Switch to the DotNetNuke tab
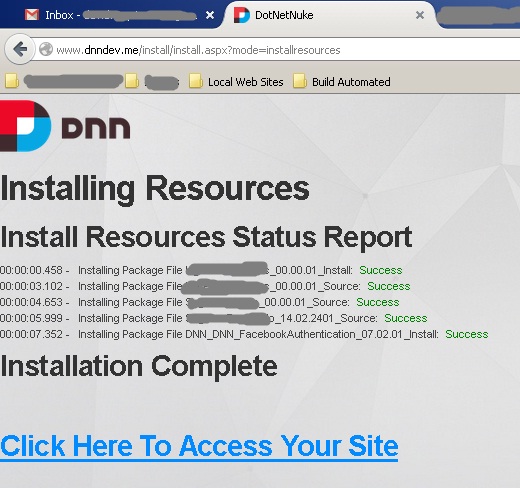 tap(328, 15)
